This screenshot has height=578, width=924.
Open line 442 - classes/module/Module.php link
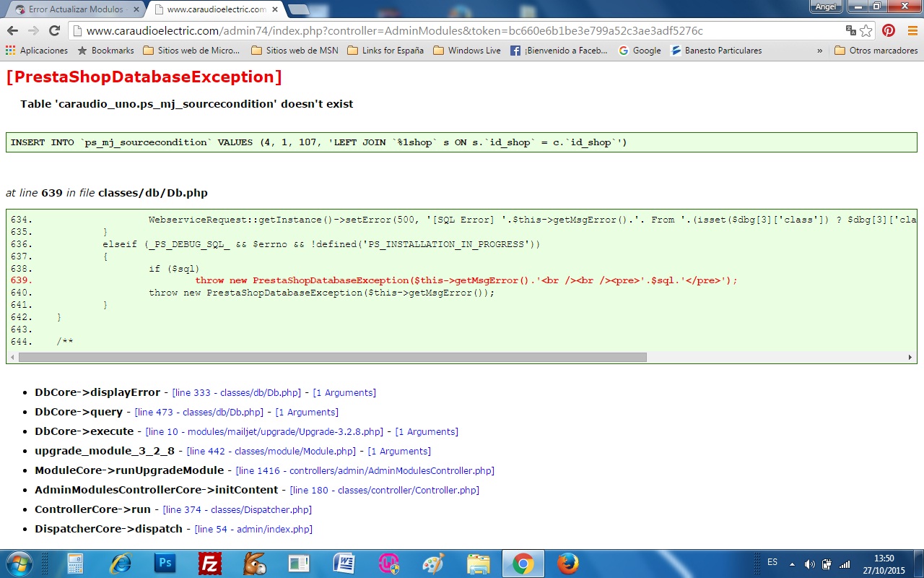coord(271,451)
